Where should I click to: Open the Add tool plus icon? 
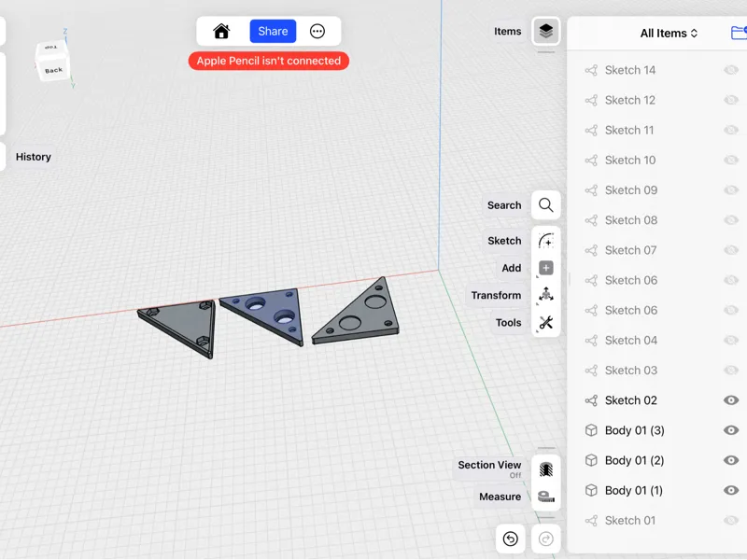click(x=546, y=268)
